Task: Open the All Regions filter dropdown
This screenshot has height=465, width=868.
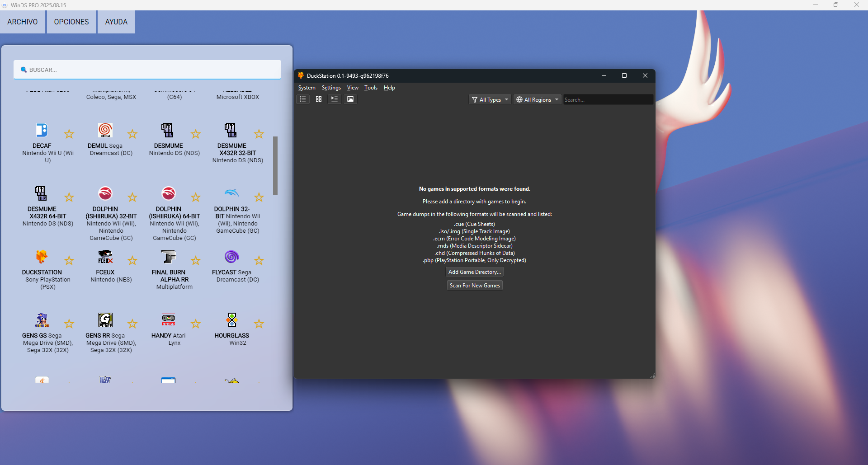Action: pos(538,99)
